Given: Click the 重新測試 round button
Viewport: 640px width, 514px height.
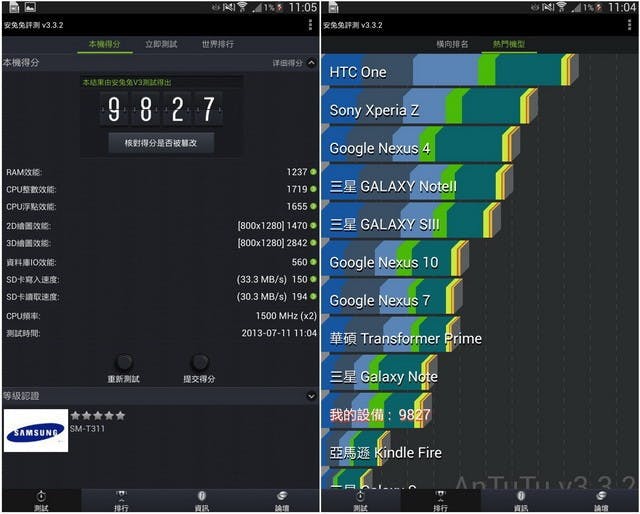Looking at the screenshot, I should tap(124, 362).
